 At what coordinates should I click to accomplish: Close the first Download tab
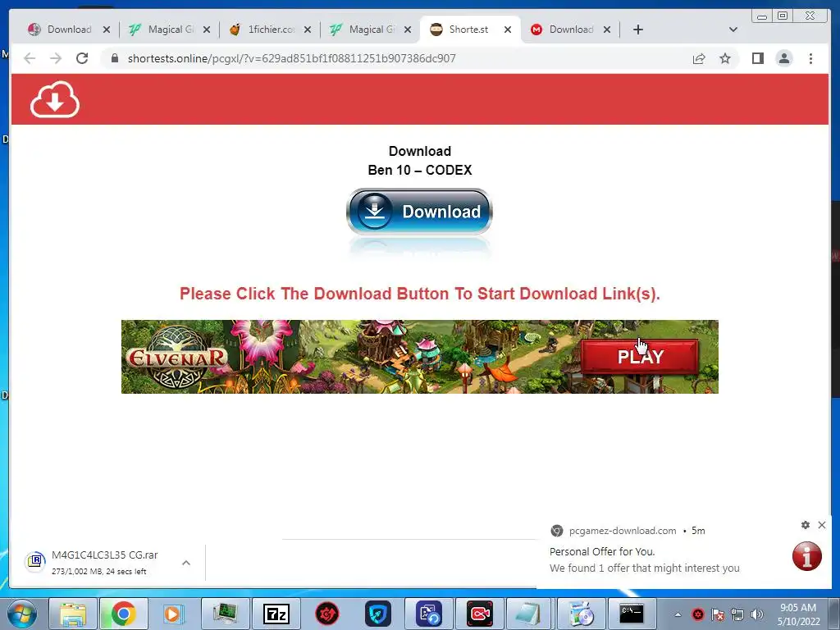tap(107, 30)
